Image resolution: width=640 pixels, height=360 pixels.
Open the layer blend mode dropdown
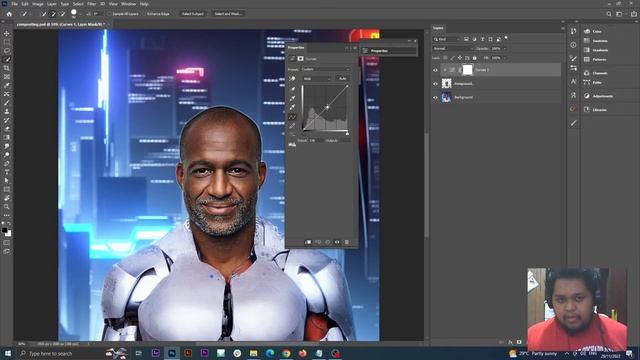(x=452, y=49)
